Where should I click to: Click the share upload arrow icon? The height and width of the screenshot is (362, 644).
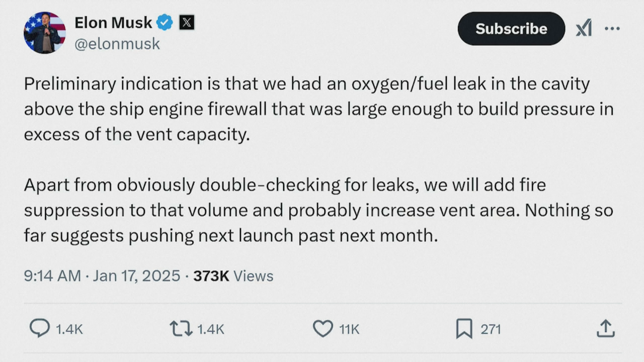click(605, 329)
